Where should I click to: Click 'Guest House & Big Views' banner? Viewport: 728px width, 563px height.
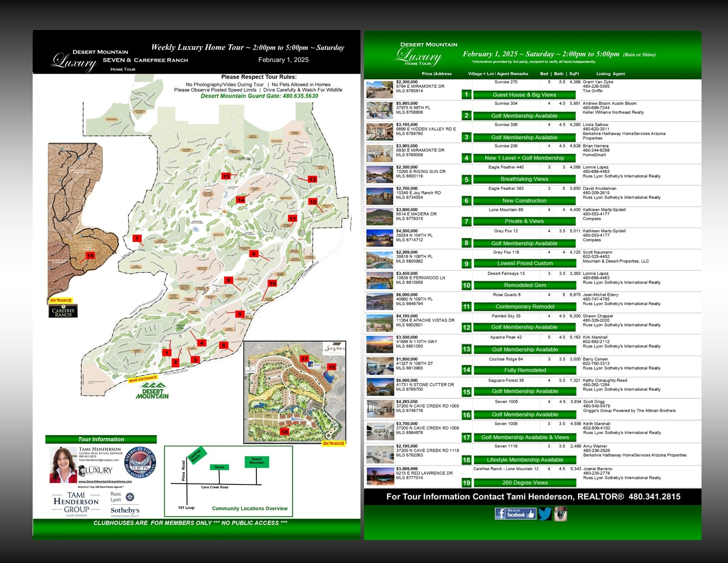click(x=524, y=94)
